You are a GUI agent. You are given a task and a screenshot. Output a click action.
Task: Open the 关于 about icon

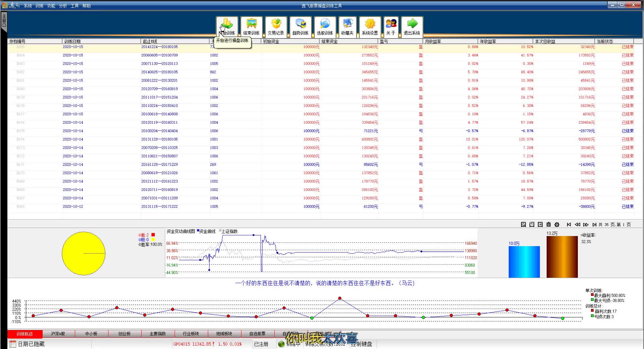pyautogui.click(x=391, y=27)
